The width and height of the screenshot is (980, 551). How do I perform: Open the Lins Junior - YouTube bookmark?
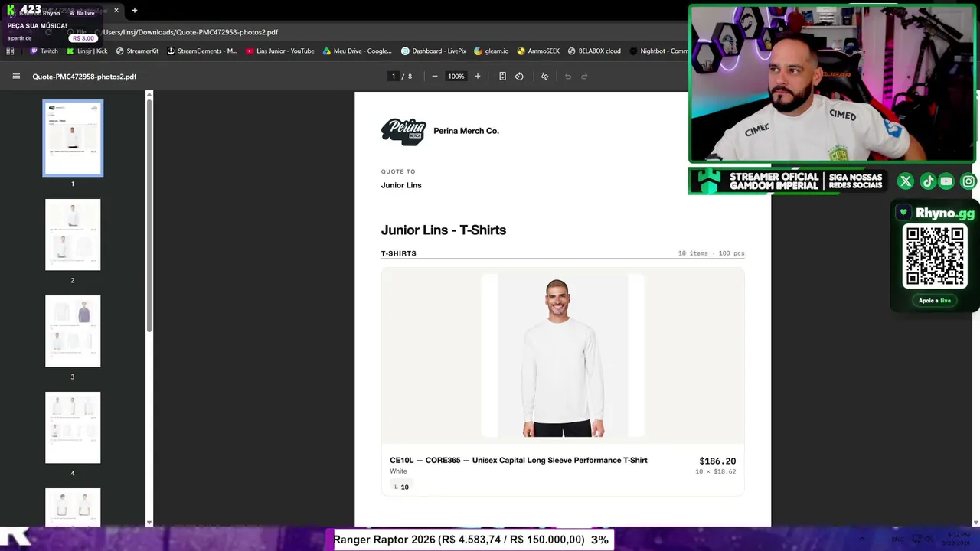coord(280,51)
